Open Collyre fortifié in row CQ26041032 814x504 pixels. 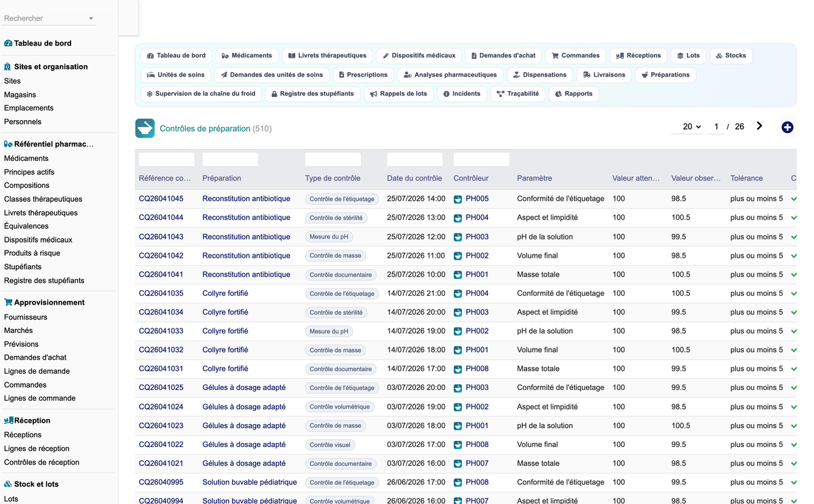pyautogui.click(x=225, y=350)
